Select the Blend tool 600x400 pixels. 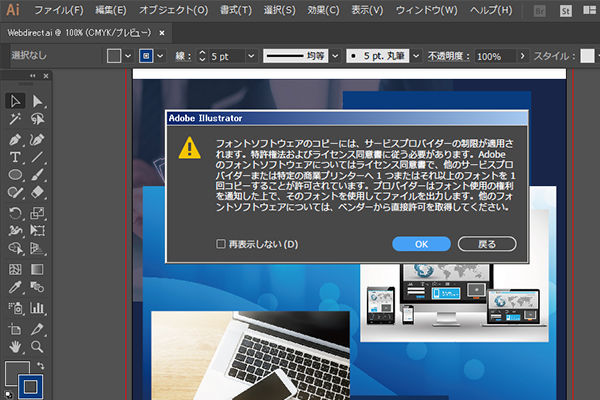37,287
